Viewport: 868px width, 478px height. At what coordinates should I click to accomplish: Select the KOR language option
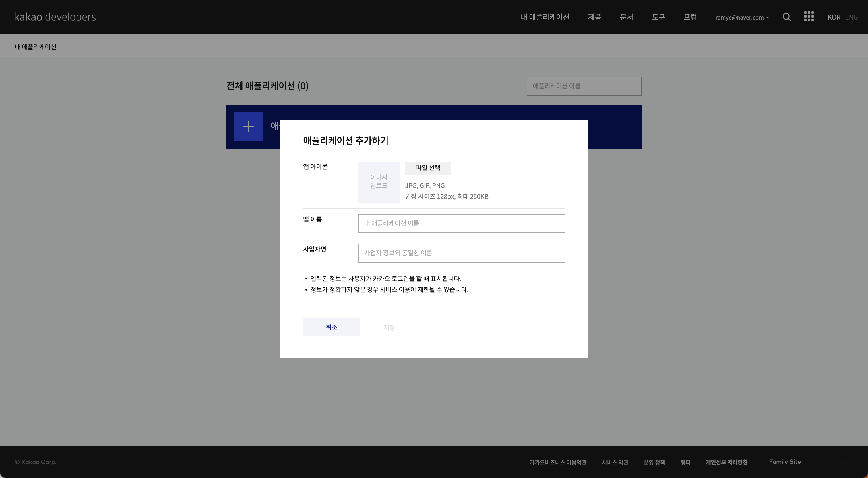(834, 17)
